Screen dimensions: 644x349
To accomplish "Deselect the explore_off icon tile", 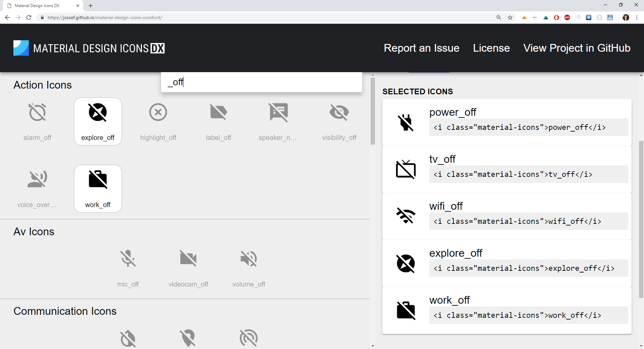I will 98,121.
